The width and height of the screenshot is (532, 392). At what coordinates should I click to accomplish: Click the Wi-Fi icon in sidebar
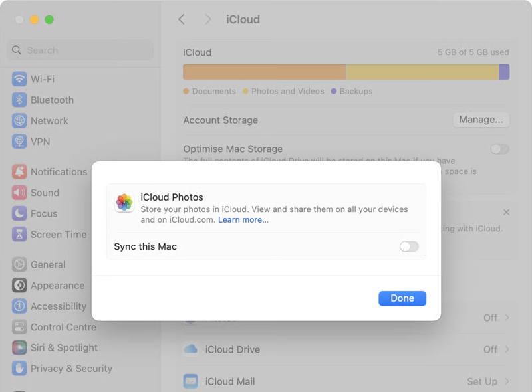pyautogui.click(x=19, y=79)
